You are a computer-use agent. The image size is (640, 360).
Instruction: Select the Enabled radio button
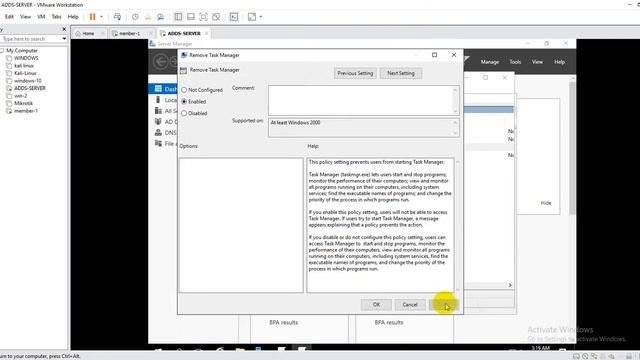pyautogui.click(x=184, y=102)
